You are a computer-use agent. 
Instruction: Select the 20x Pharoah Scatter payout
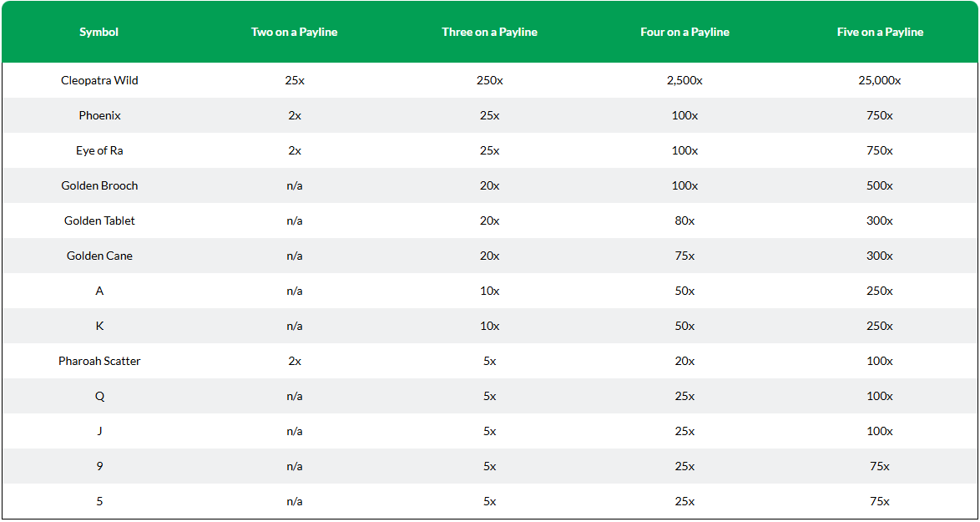[x=685, y=361]
